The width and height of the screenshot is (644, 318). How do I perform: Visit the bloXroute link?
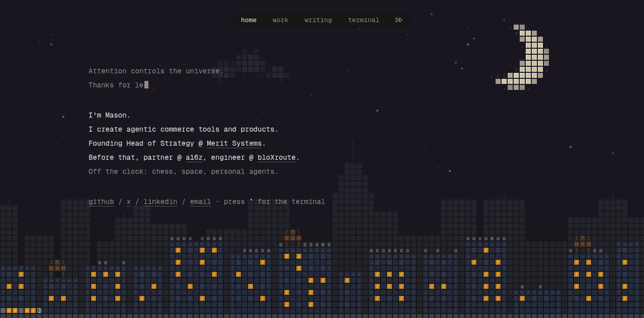click(x=277, y=158)
